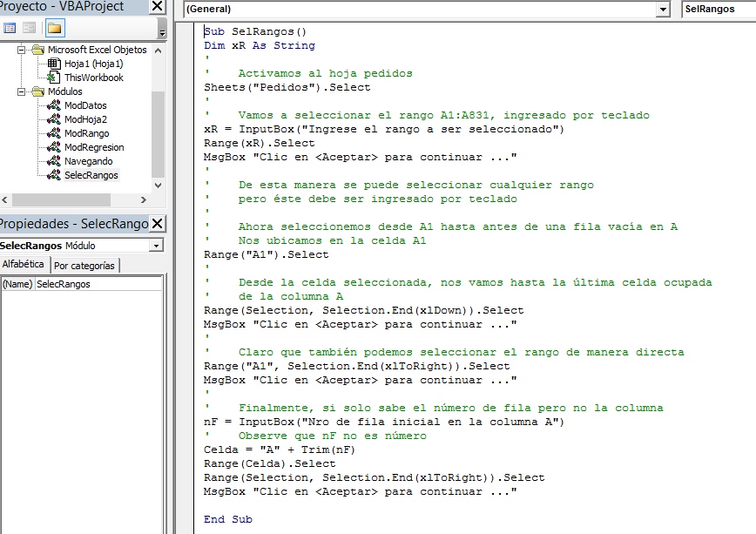Click the (Name) property label
756x534 pixels.
(x=17, y=284)
